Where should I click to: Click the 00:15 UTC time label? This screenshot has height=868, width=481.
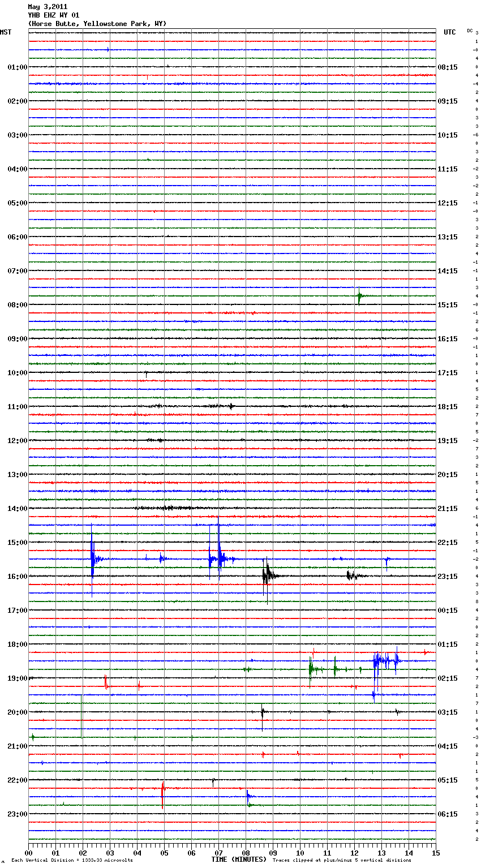tap(448, 611)
